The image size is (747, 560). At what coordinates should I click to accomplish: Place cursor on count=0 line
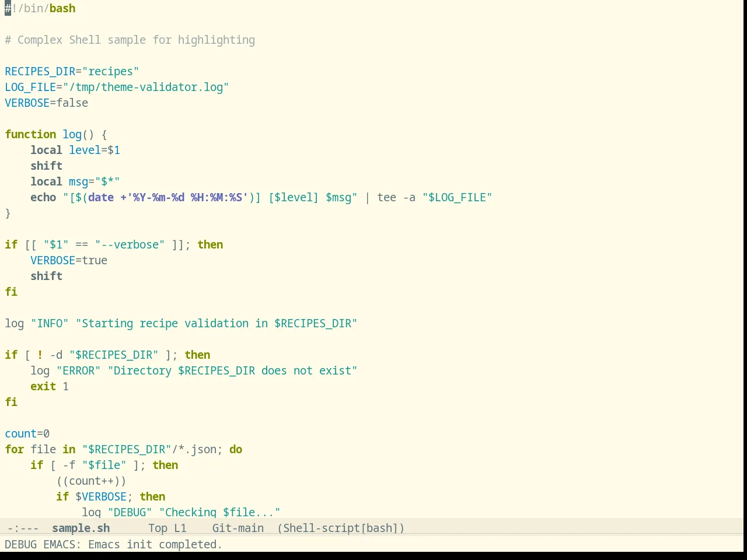click(x=27, y=434)
